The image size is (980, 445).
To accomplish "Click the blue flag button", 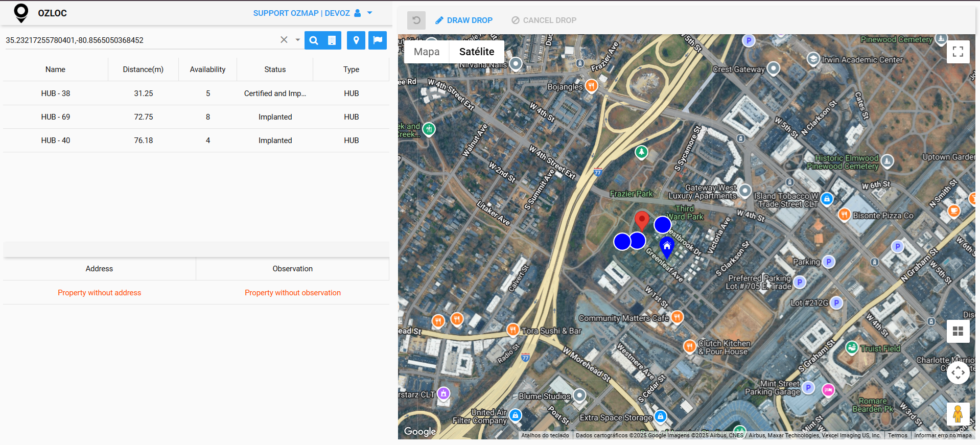I will pyautogui.click(x=378, y=40).
